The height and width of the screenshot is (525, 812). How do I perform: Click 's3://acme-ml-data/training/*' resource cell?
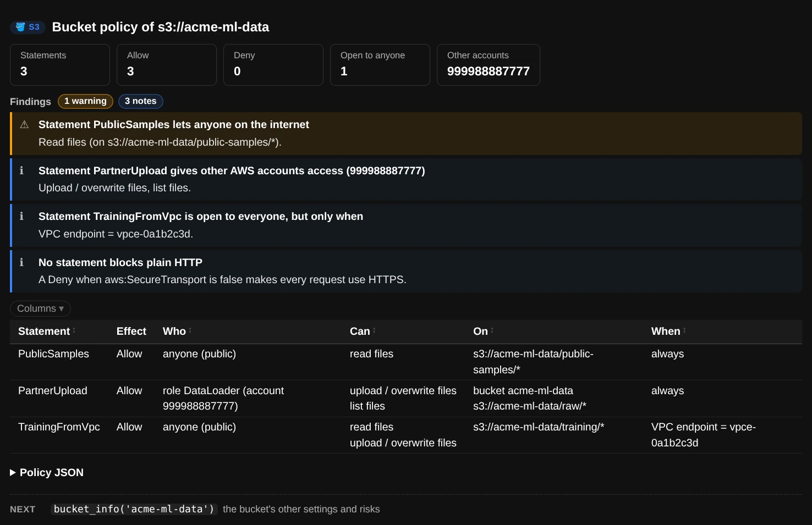[x=539, y=427]
